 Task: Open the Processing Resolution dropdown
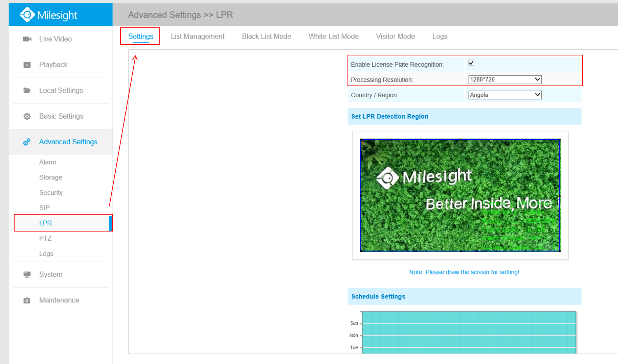[x=505, y=79]
